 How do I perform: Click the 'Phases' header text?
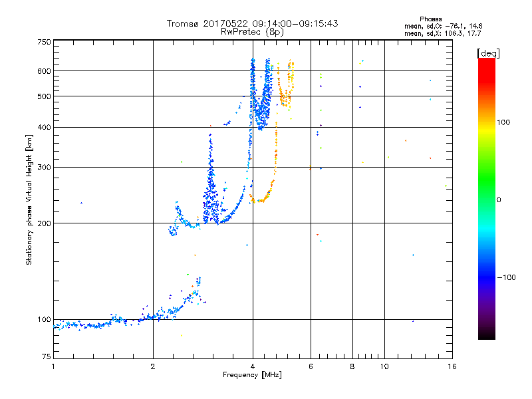[x=430, y=19]
